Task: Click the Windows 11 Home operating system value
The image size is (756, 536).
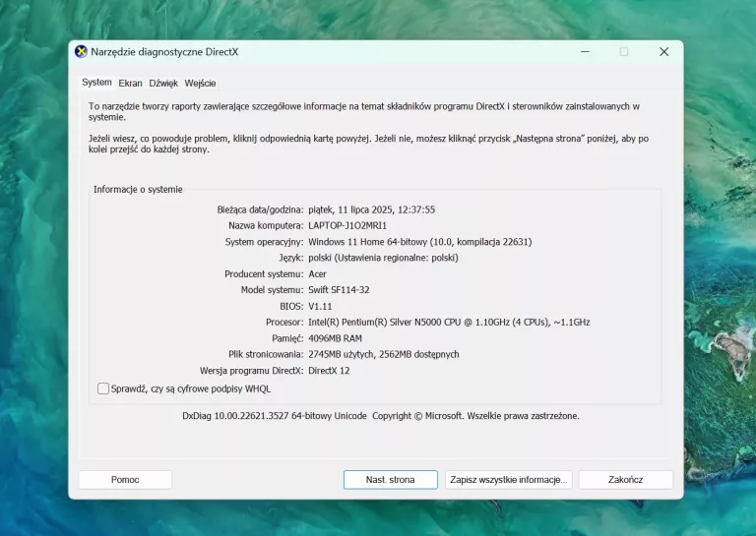Action: [x=420, y=242]
